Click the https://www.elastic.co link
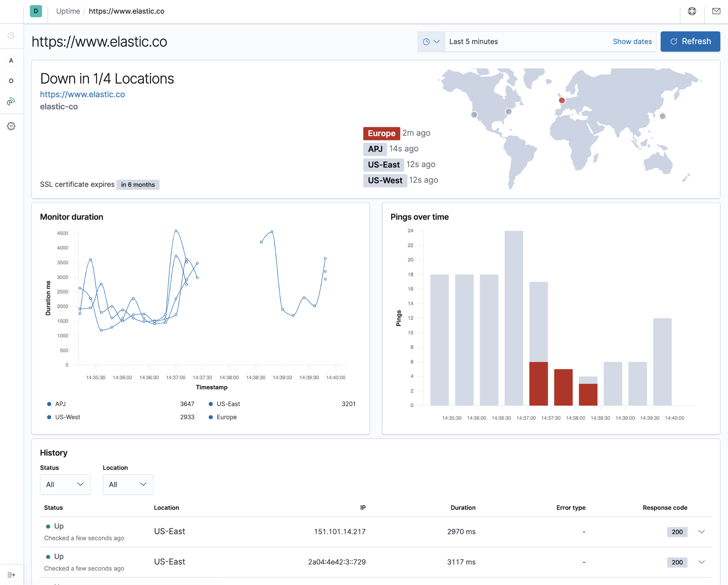The width and height of the screenshot is (728, 585). 82,94
